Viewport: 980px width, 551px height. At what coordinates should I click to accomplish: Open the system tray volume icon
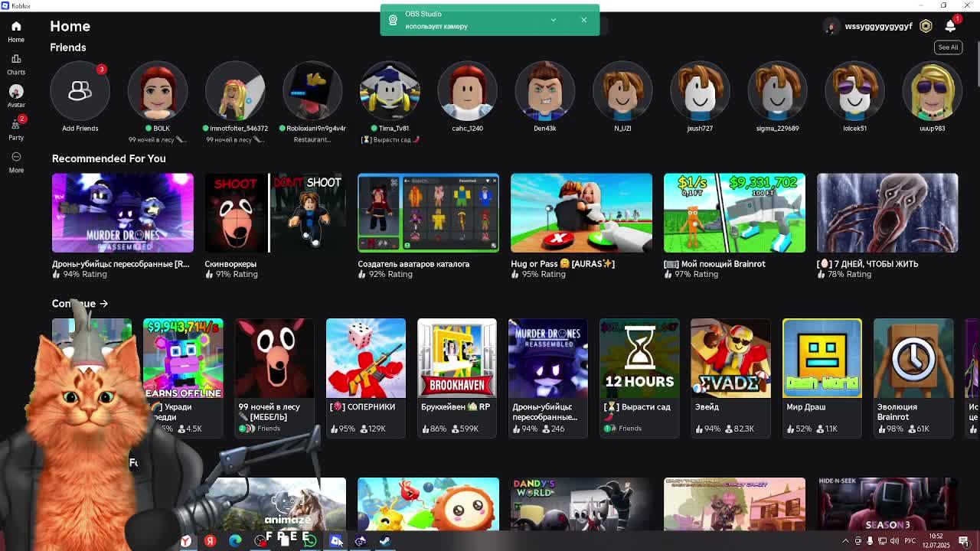tap(894, 541)
